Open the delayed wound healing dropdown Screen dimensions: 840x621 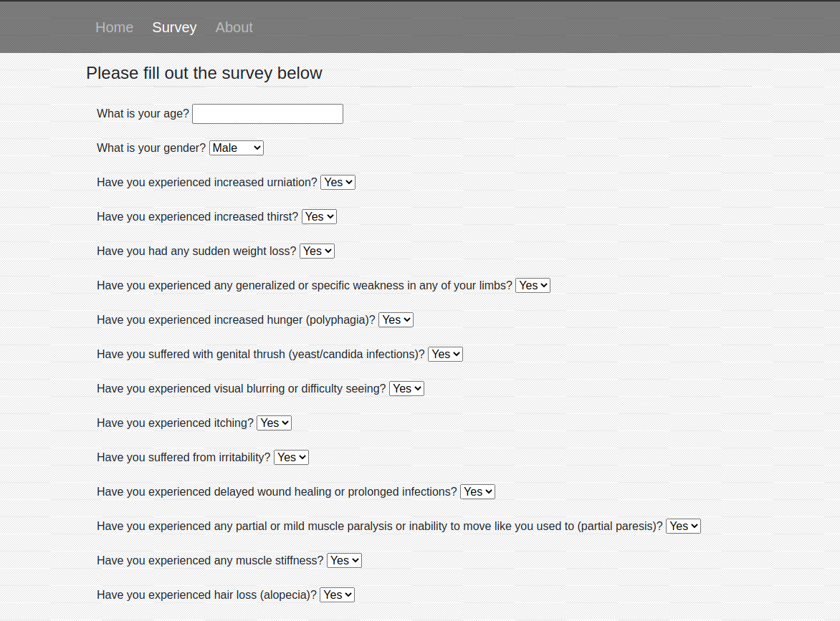[478, 491]
